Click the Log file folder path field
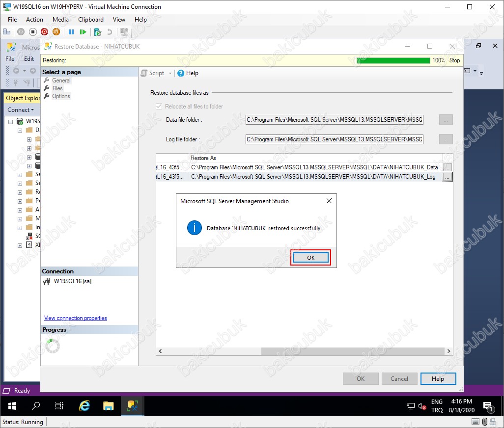 pos(335,139)
